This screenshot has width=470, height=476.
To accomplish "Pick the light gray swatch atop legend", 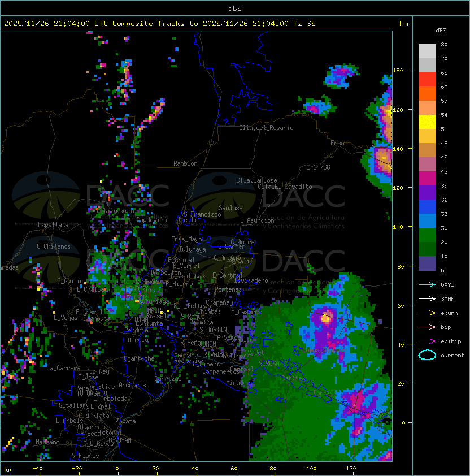I will coord(427,51).
